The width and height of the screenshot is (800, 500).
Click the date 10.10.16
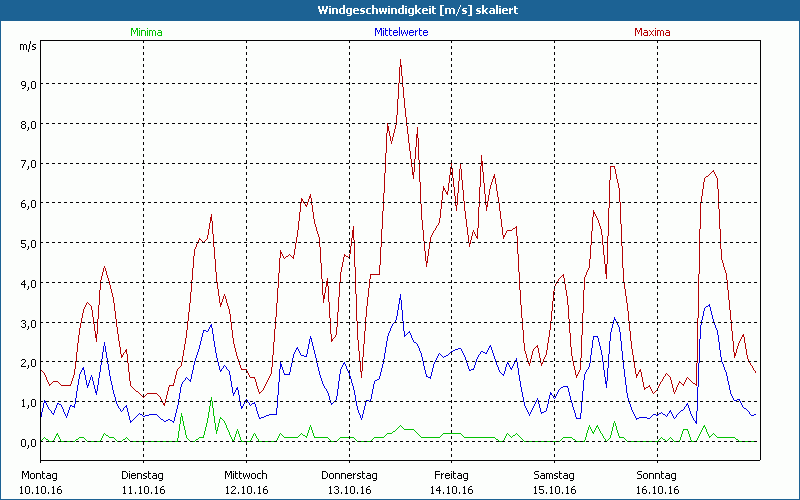click(x=41, y=491)
